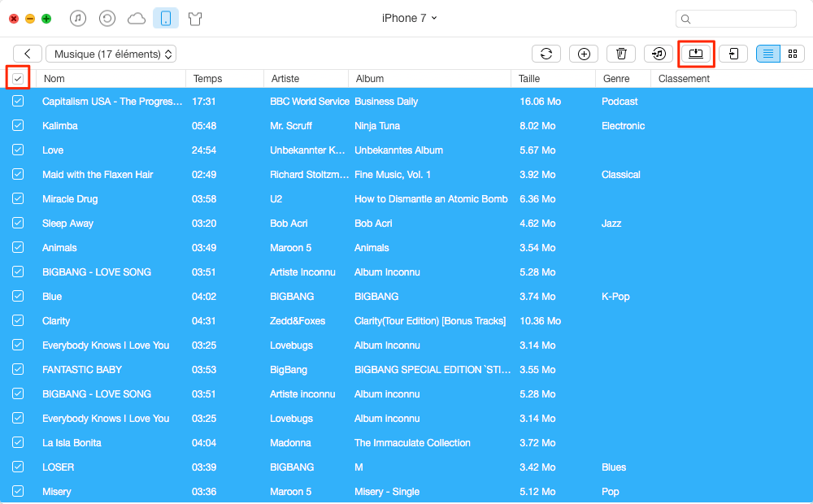Uncheck the checkbox for Maid with the Flaxen Hair

[x=18, y=174]
